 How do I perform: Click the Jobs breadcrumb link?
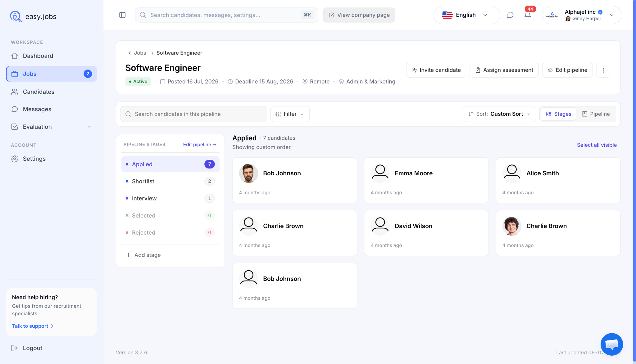(x=140, y=53)
